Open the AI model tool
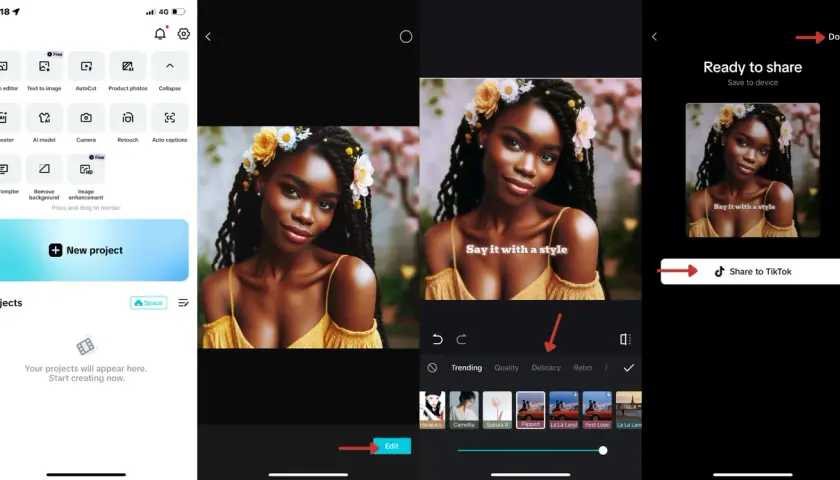This screenshot has width=840, height=480. tap(44, 123)
